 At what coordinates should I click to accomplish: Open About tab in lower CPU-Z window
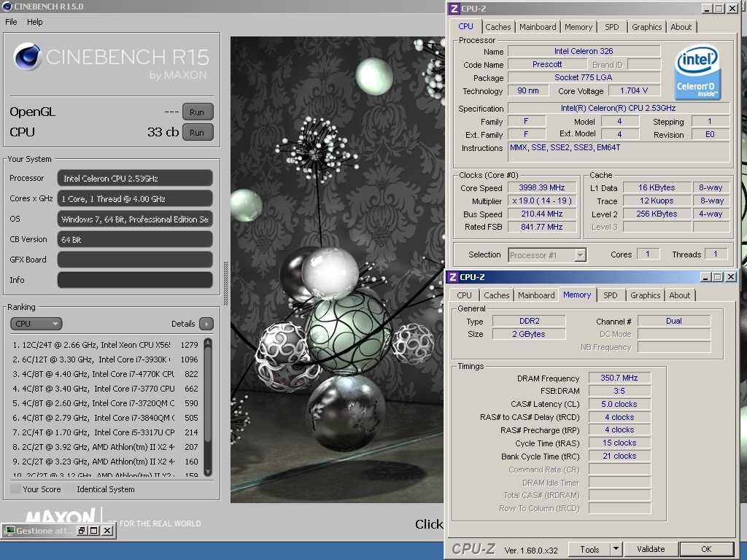(x=679, y=295)
